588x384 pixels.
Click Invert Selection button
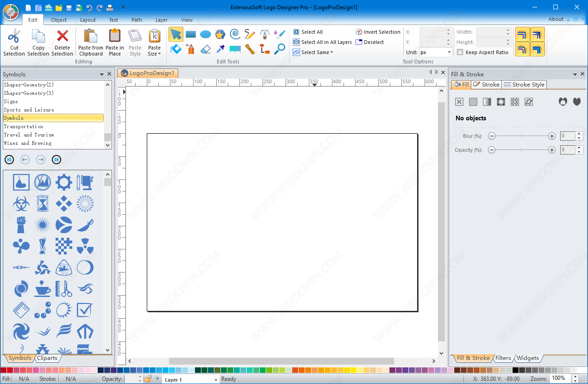378,32
